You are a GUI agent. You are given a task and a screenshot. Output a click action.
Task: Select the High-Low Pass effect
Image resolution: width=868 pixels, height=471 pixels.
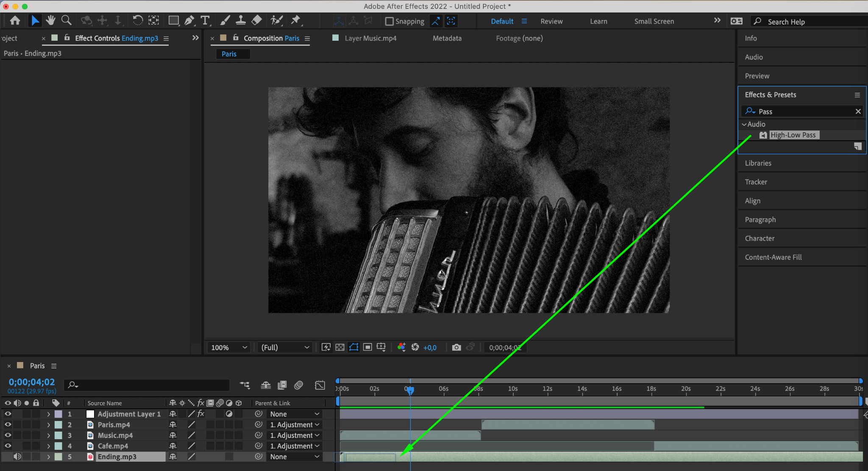tap(793, 135)
